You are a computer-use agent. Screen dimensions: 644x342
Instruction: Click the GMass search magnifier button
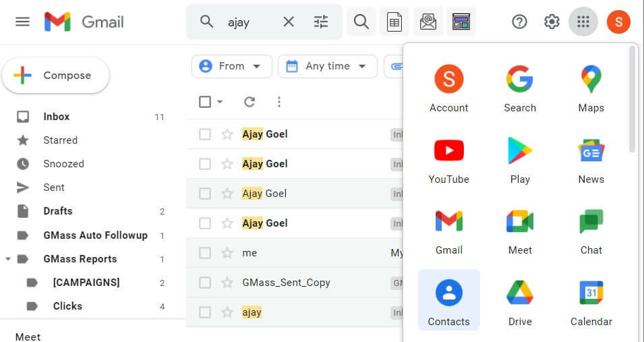coord(361,22)
